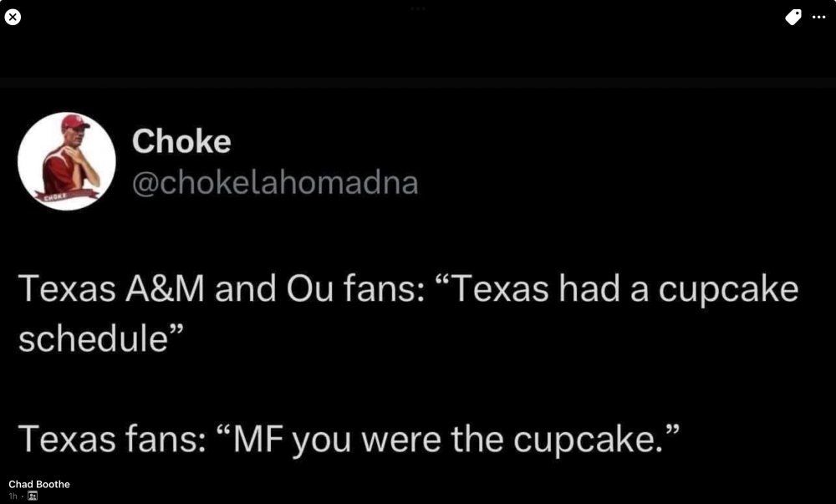This screenshot has height=504, width=836.
Task: Open Chad Boothe's profile
Action: [39, 484]
